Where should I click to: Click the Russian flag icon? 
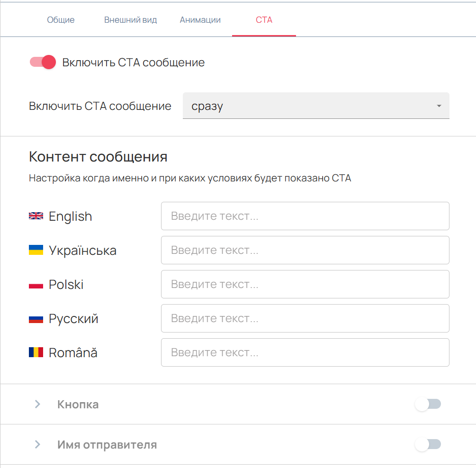pyautogui.click(x=36, y=318)
